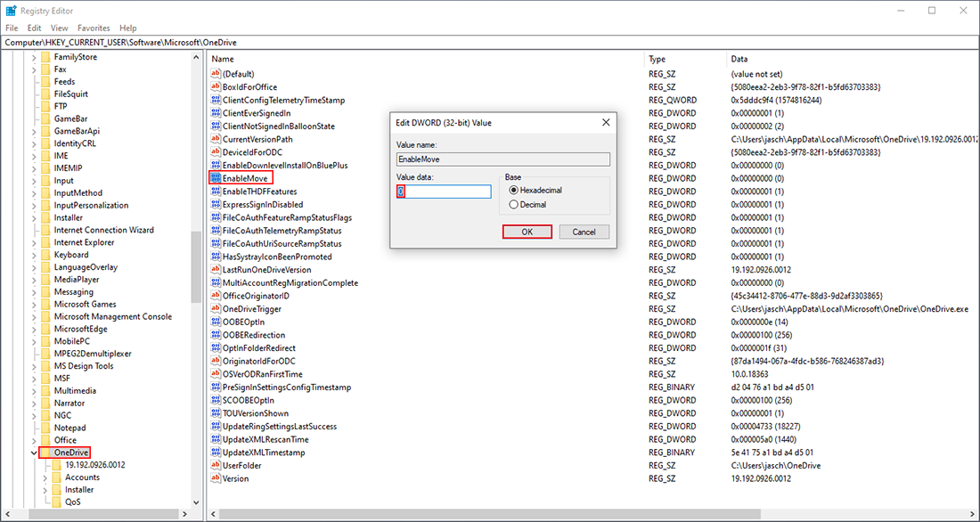Viewport: 980px width, 522px height.
Task: Select the Decimal base option
Action: click(514, 204)
